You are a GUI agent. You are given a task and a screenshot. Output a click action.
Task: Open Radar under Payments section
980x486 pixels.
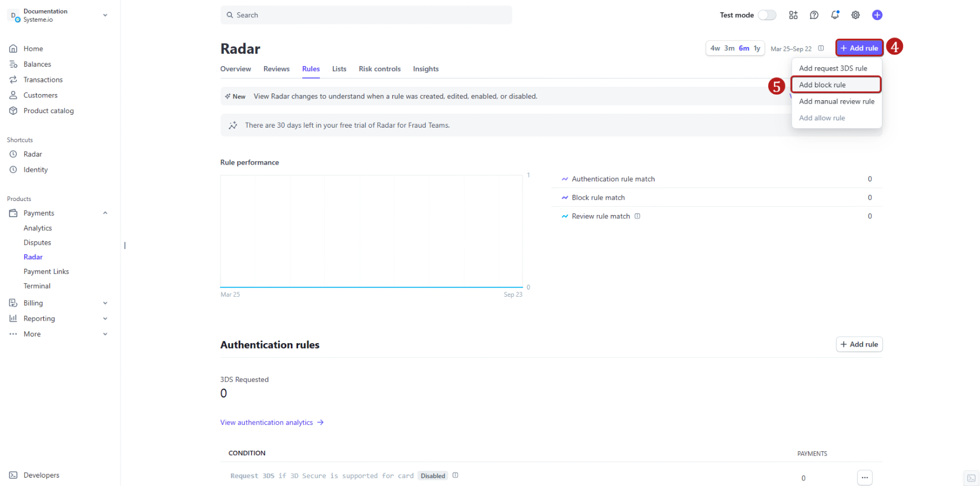33,257
